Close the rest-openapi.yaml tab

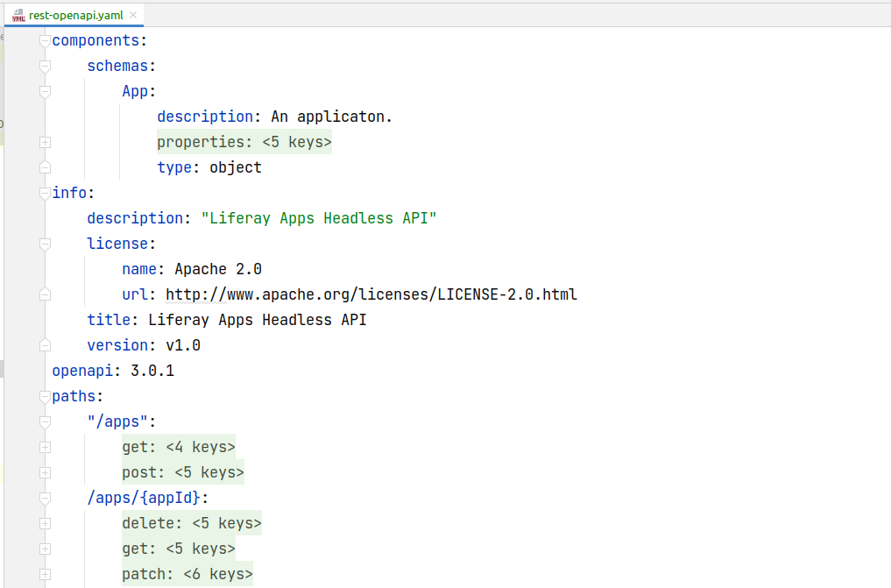[x=133, y=16]
